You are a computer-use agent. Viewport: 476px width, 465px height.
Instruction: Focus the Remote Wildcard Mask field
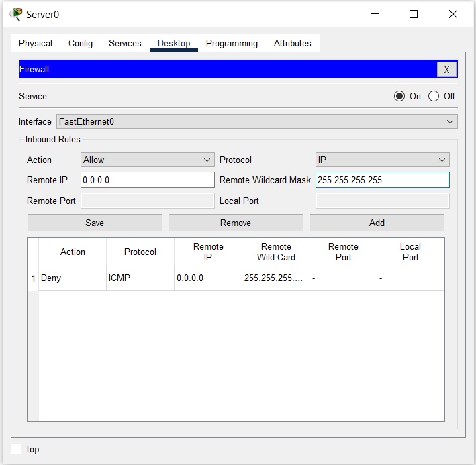(x=382, y=180)
